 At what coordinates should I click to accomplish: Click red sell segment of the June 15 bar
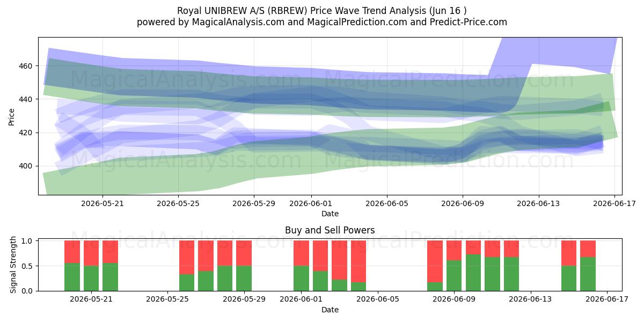(x=569, y=253)
